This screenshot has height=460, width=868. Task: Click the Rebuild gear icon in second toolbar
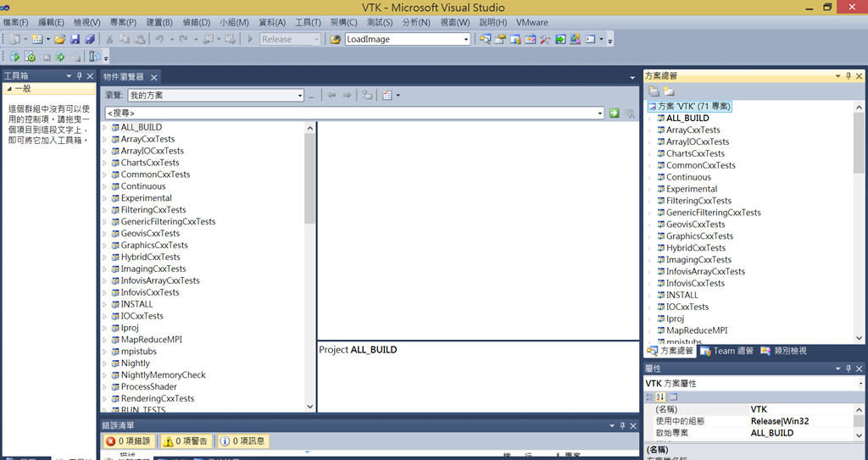tap(30, 57)
